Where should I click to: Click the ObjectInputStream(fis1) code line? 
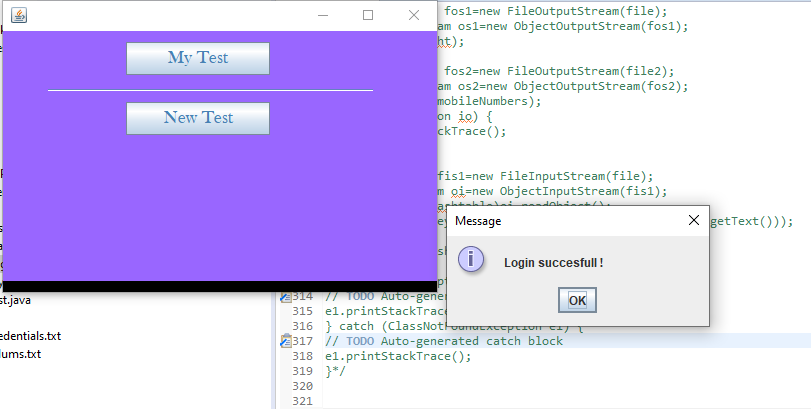tap(552, 191)
